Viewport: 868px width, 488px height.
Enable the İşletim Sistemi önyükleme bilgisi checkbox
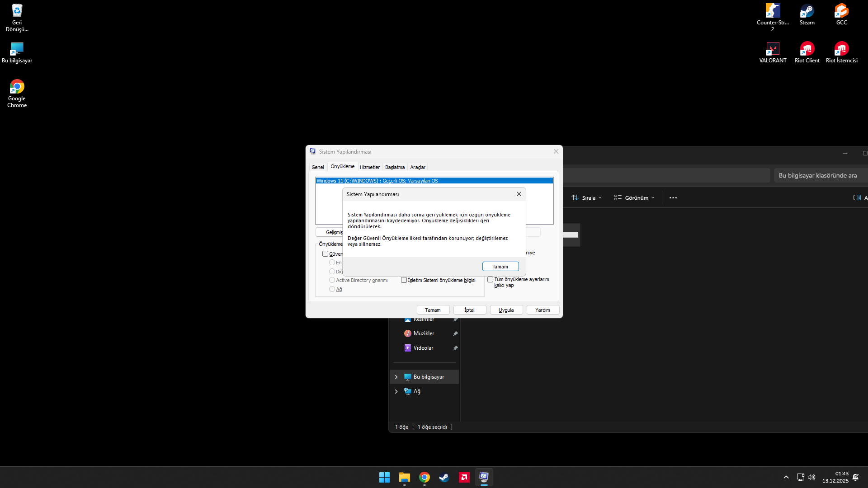pos(404,280)
